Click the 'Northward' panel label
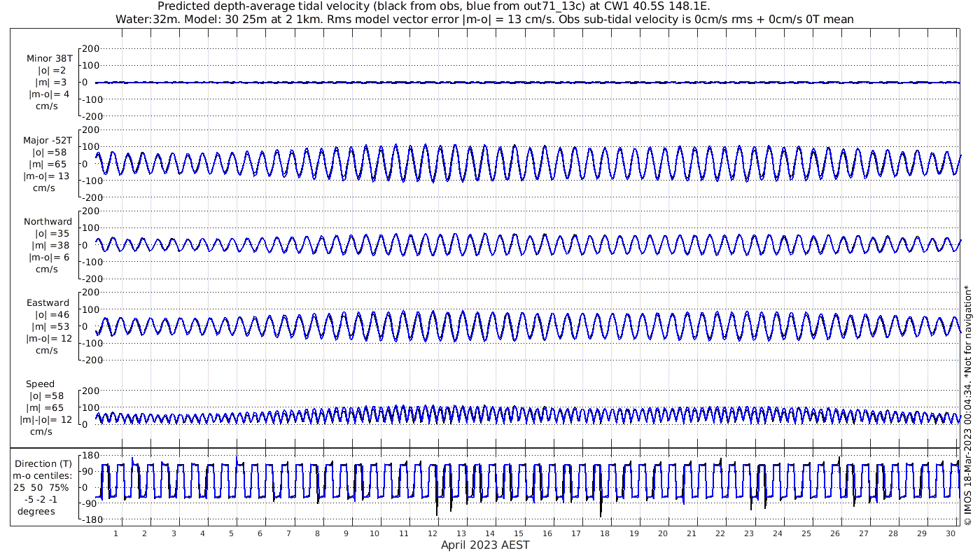 pyautogui.click(x=48, y=221)
